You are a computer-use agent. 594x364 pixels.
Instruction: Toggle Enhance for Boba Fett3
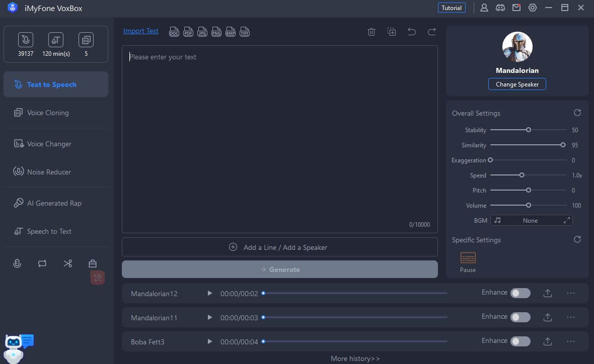click(520, 341)
